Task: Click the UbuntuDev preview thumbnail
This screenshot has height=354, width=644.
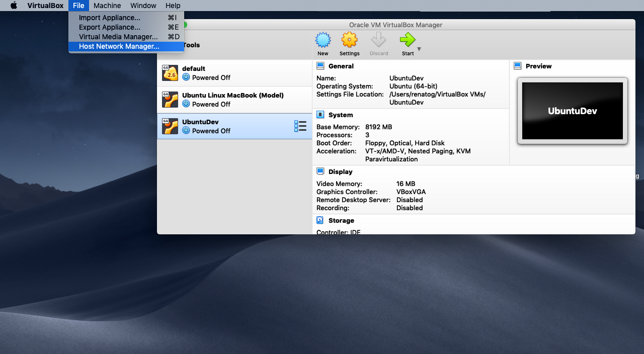Action: [573, 111]
